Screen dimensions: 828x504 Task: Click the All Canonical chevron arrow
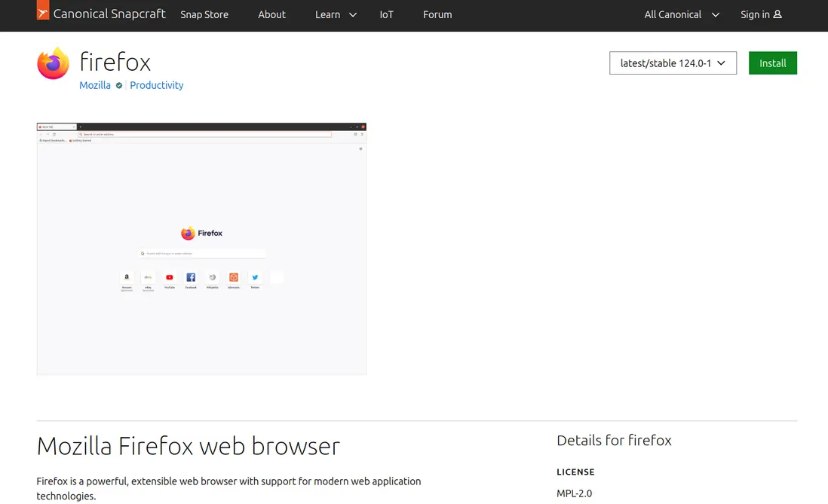715,15
